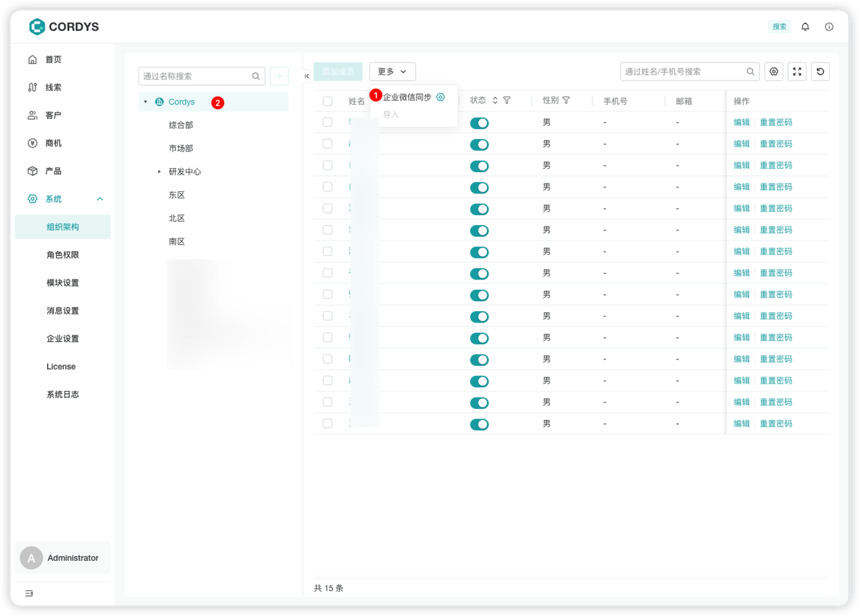Open the 客户 customers section

pos(53,116)
